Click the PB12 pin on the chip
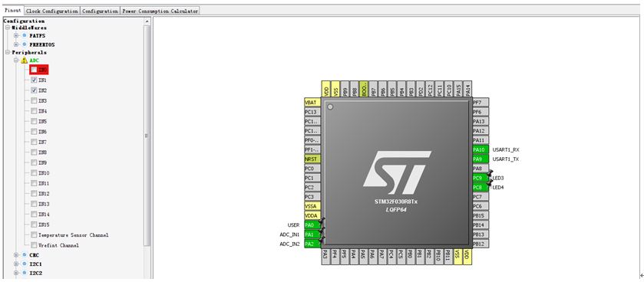Screen dimensions: 644x282 point(481,244)
